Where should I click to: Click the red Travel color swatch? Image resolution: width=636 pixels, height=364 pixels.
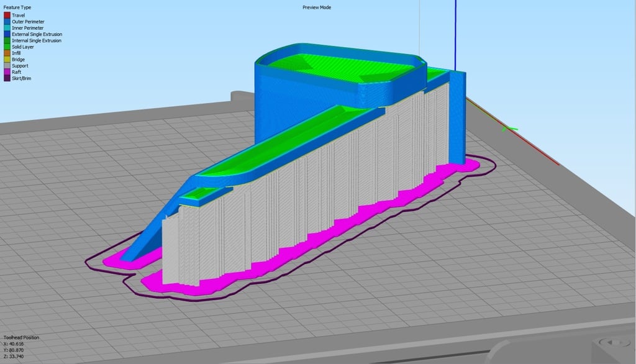click(x=7, y=16)
